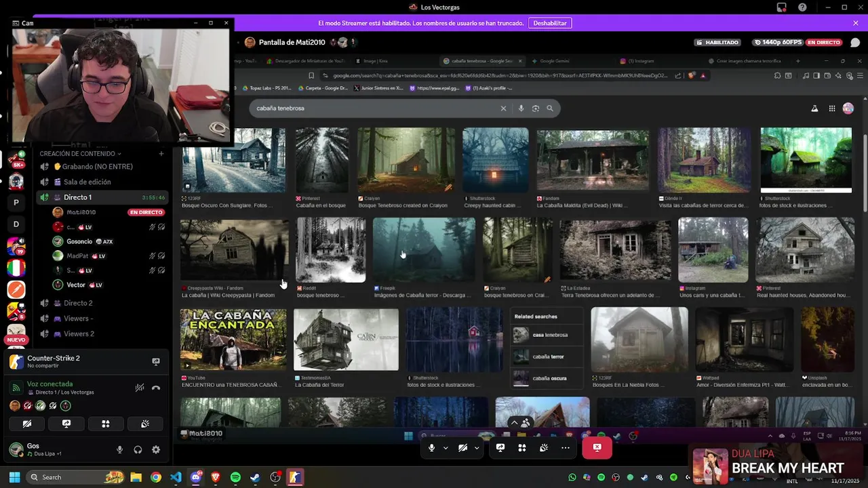The image size is (868, 488).
Task: Open stream quality 1440p 60FPS settings
Action: tap(778, 42)
